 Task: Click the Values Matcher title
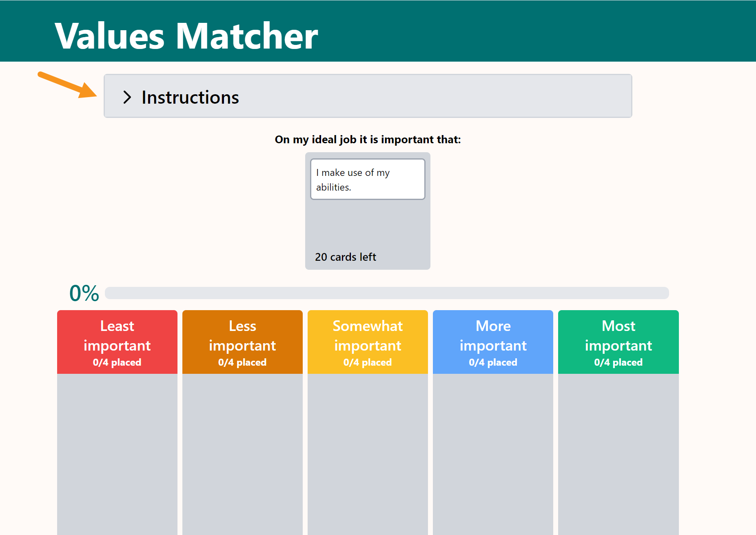tap(186, 36)
